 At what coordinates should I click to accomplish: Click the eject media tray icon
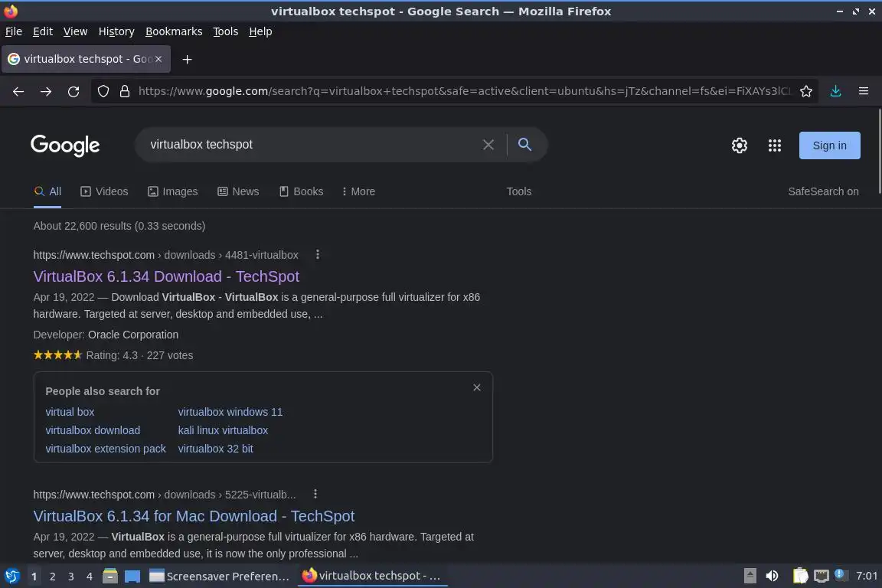[750, 576]
